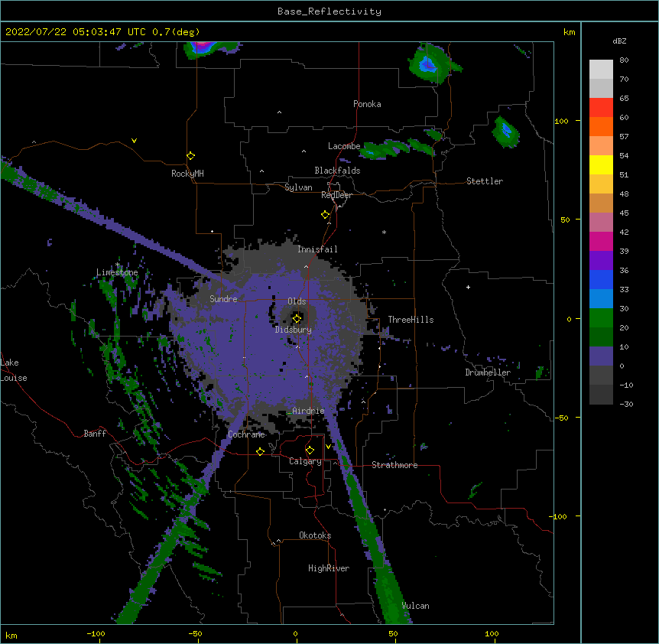Screen dimensions: 659x644
Task: Pick the light orange swatch below 57 dBZ
Action: coord(601,146)
